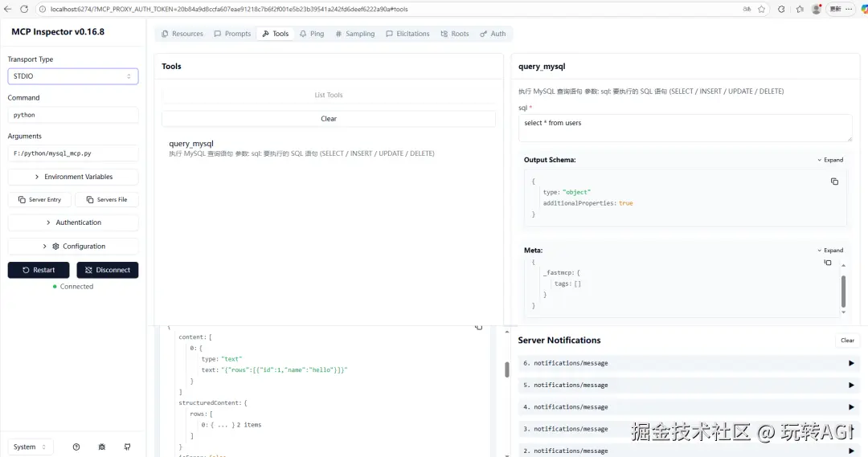Copy Servers File button
This screenshot has width=868, height=457.
tap(106, 200)
